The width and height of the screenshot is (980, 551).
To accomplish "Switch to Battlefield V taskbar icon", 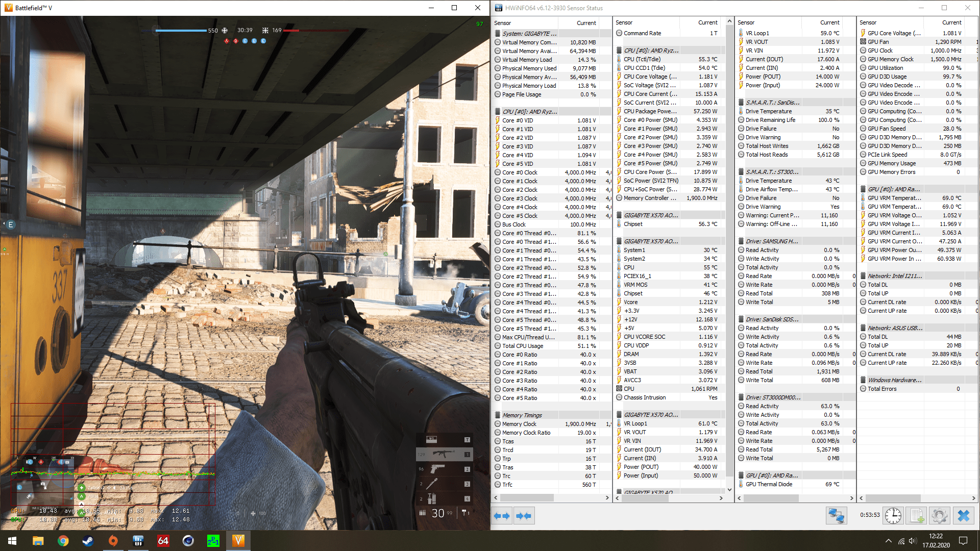I will (x=238, y=541).
